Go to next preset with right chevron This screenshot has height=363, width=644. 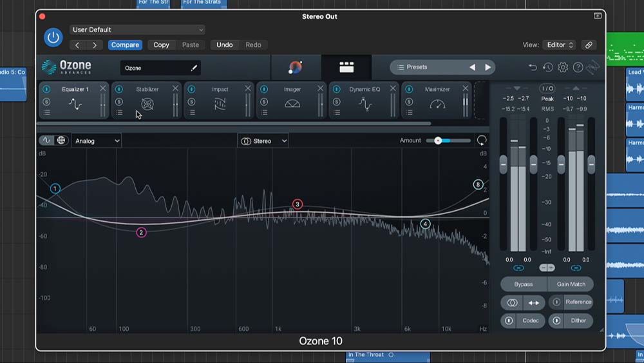coord(95,44)
